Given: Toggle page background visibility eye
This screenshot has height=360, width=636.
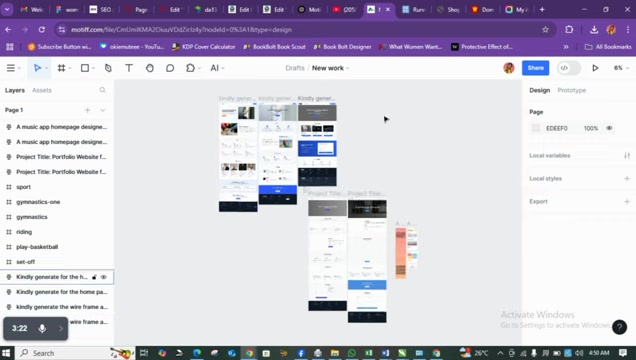Looking at the screenshot, I should tap(609, 128).
